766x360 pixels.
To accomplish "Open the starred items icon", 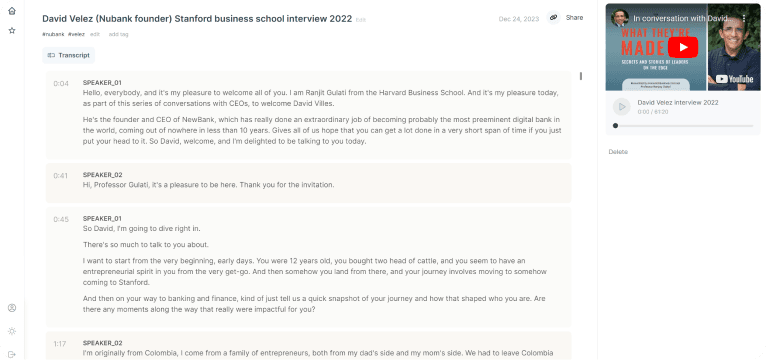I will [x=12, y=30].
